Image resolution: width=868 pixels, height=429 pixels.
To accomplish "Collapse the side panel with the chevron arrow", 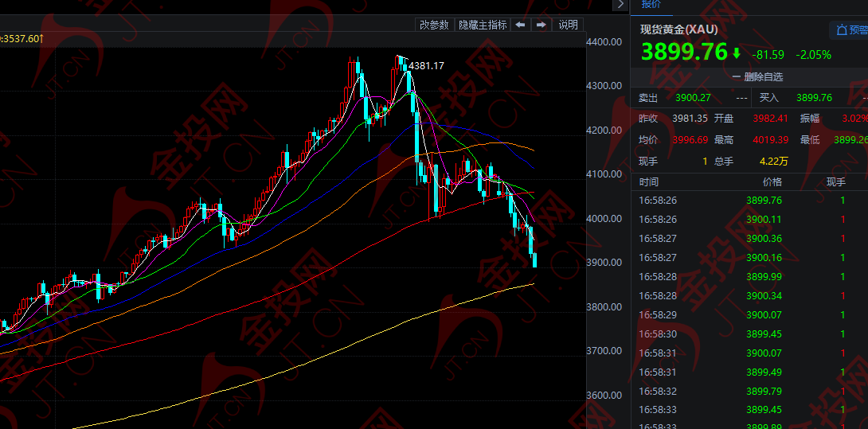I will [620, 5].
